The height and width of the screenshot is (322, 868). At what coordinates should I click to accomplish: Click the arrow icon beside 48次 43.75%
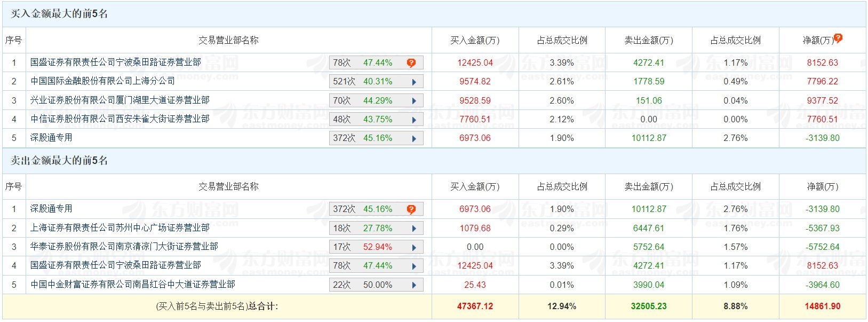[x=414, y=120]
